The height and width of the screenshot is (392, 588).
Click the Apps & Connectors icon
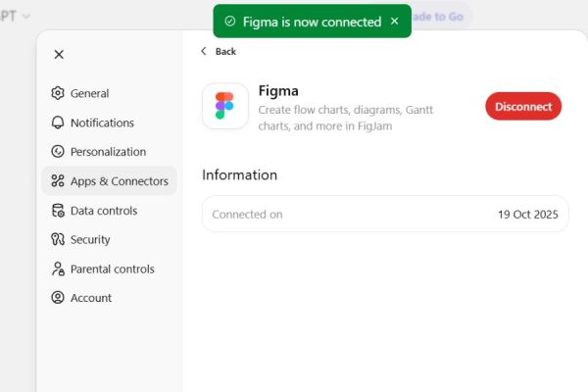58,181
